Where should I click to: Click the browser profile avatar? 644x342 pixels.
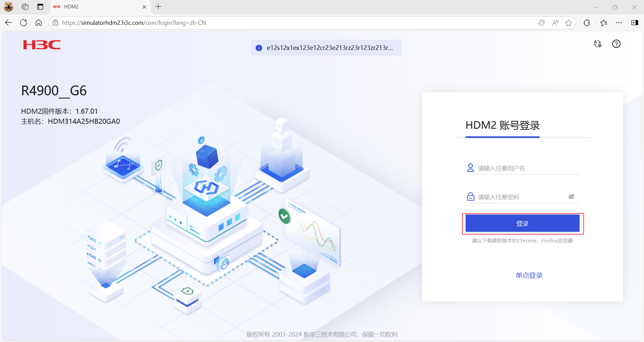tap(8, 7)
